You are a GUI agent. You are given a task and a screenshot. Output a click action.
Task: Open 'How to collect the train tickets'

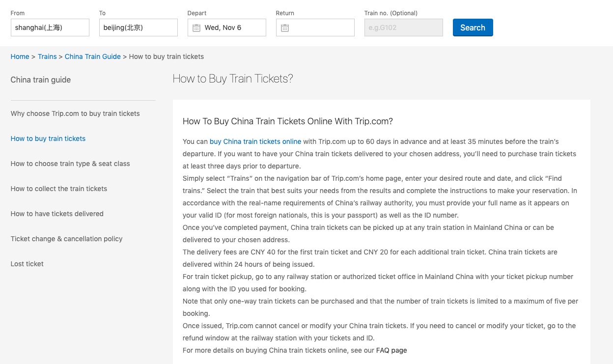[x=59, y=189]
